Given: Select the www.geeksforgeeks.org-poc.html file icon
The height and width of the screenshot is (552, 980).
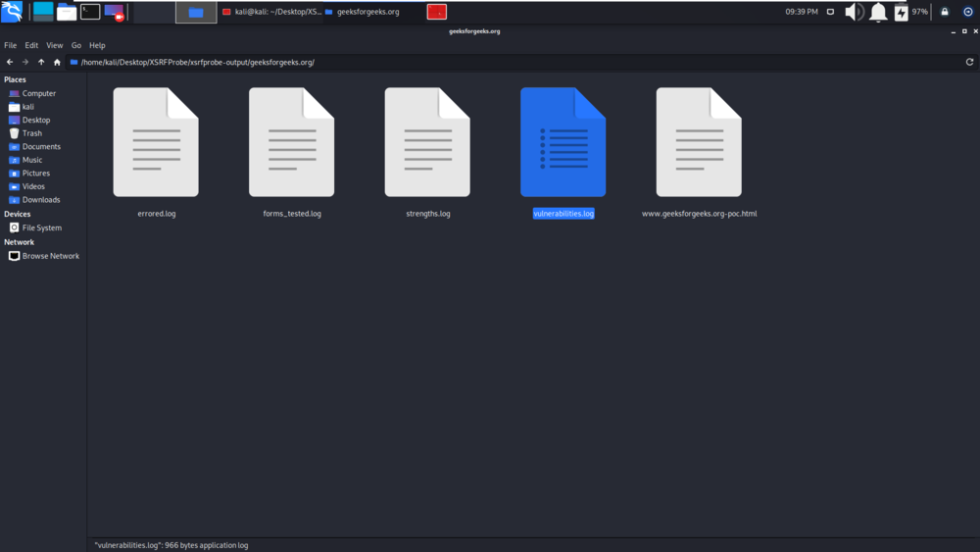Looking at the screenshot, I should [x=699, y=142].
